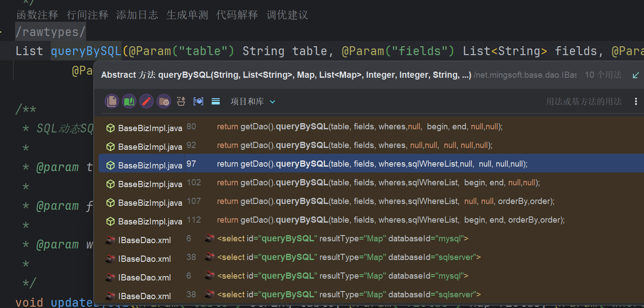The width and height of the screenshot is (644, 308).
Task: Open the three-dot more options menu
Action: click(x=637, y=102)
